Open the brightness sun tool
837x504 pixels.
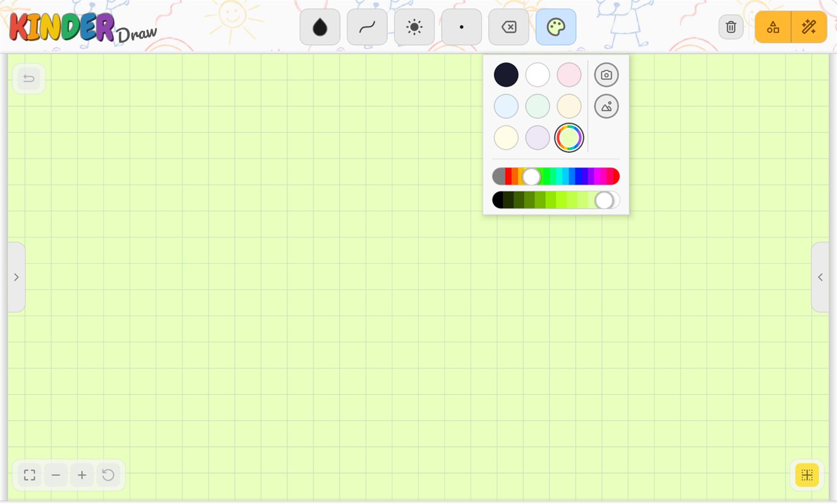point(414,27)
